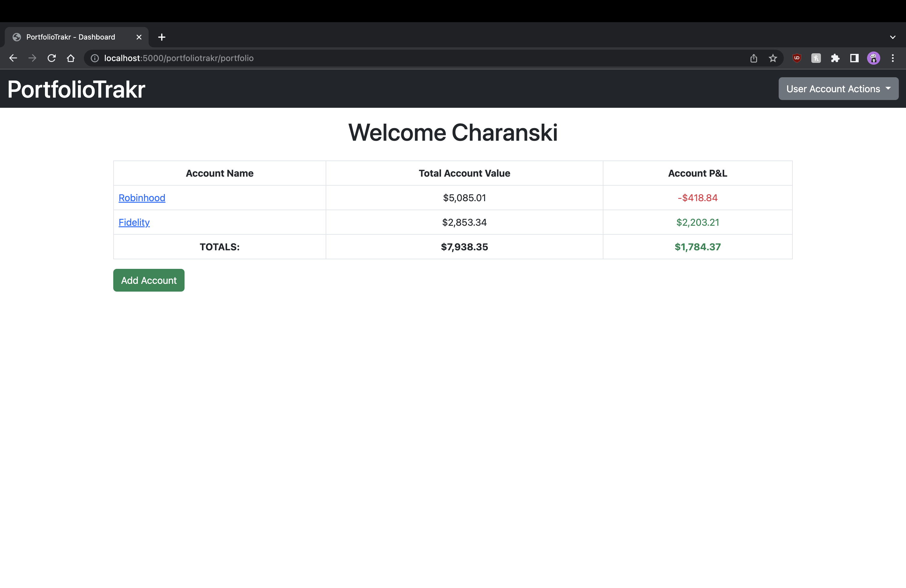Select the PortfolioTrakr - Dashboard tab
The image size is (906, 588).
pyautogui.click(x=76, y=37)
